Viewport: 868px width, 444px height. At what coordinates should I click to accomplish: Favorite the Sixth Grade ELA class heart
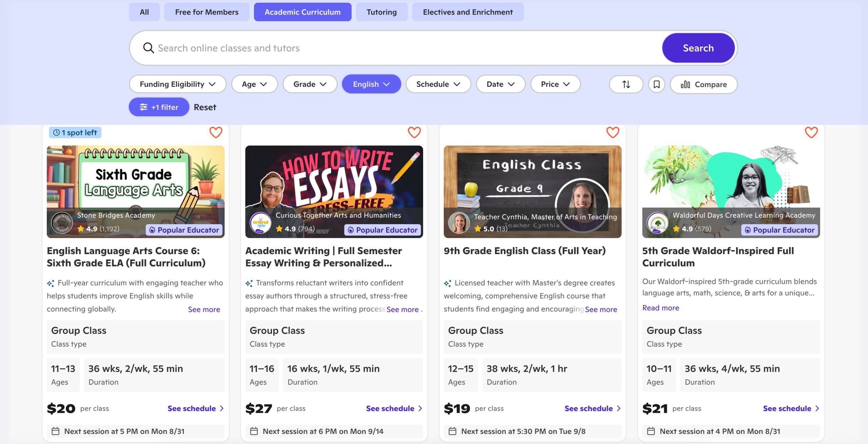point(216,132)
